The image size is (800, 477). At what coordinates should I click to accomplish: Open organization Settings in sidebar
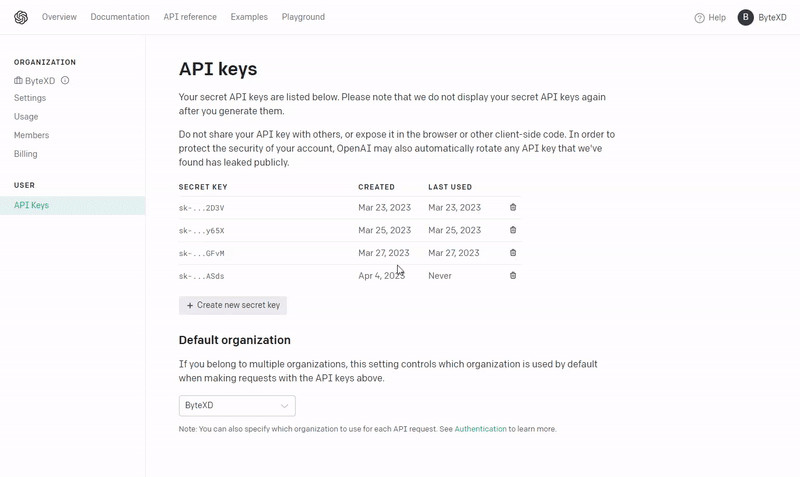pyautogui.click(x=30, y=98)
